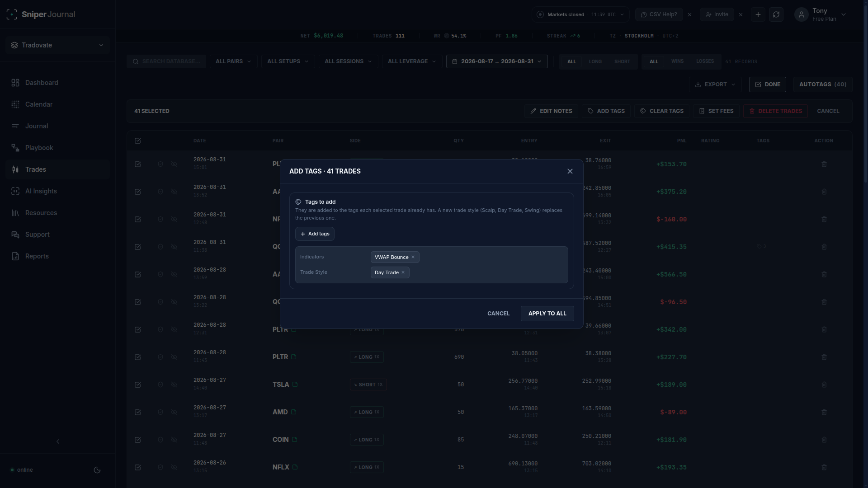The image size is (868, 488).
Task: Delete the TSLA trade row
Action: [x=824, y=385]
